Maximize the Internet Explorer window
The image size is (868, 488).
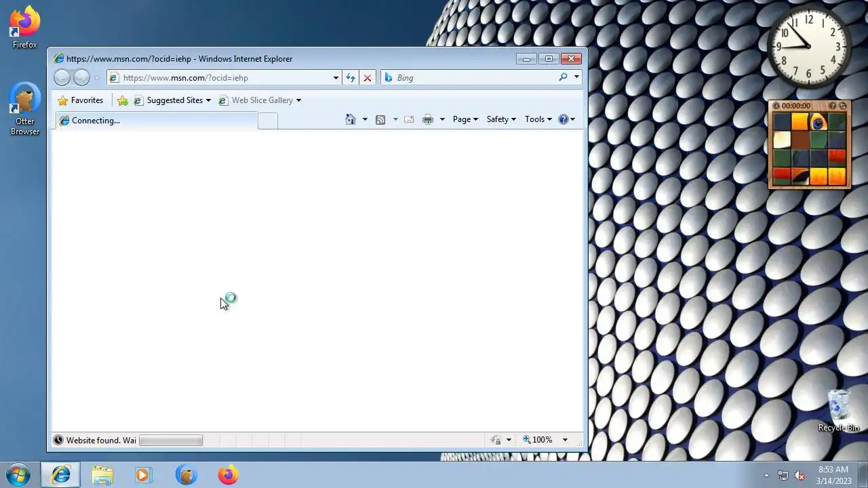tap(548, 59)
